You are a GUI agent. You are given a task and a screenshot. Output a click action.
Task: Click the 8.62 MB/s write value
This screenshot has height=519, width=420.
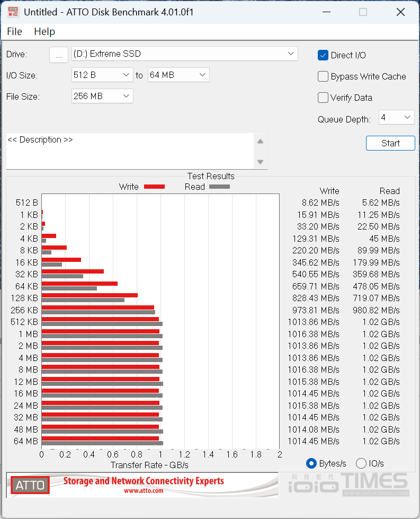(x=320, y=203)
